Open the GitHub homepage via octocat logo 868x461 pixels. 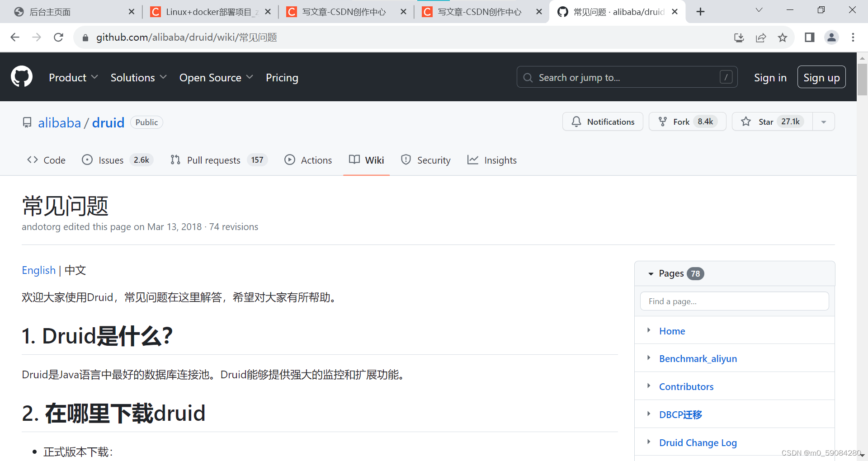(x=21, y=76)
